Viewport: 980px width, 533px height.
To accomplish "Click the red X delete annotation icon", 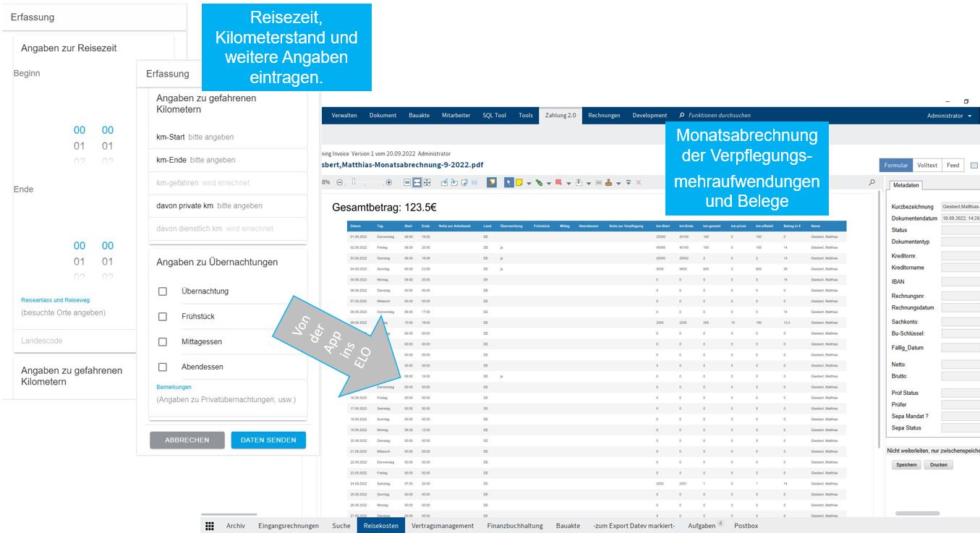I will pos(638,182).
